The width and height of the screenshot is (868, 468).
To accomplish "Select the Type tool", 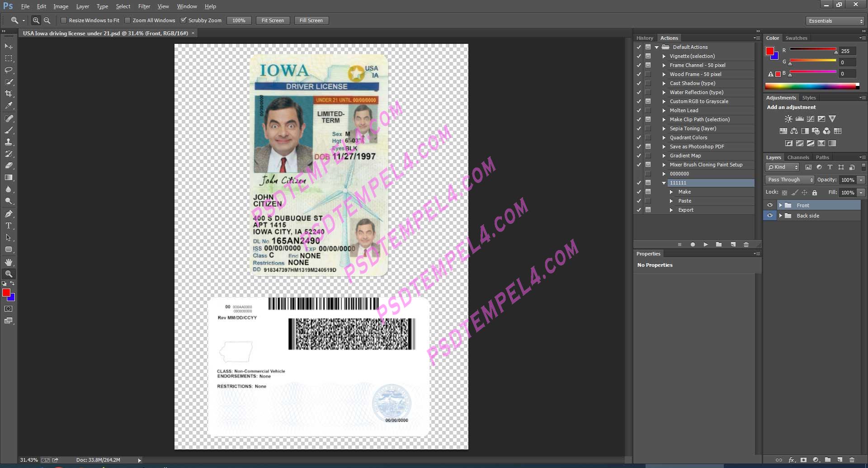I will click(8, 225).
